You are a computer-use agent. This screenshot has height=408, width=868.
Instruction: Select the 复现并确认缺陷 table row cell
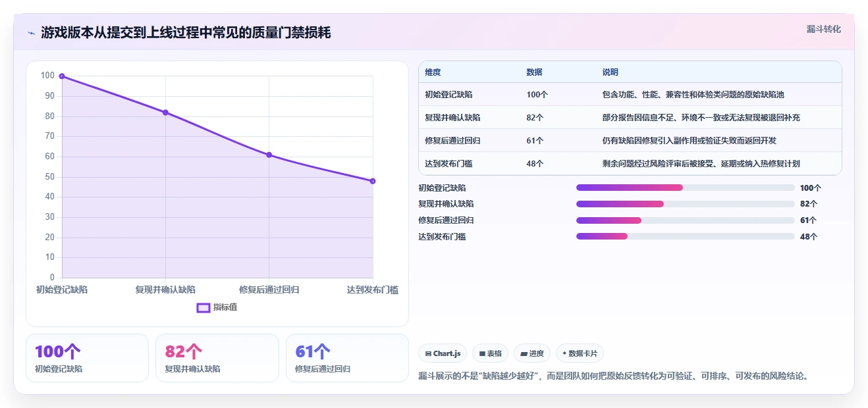point(452,118)
